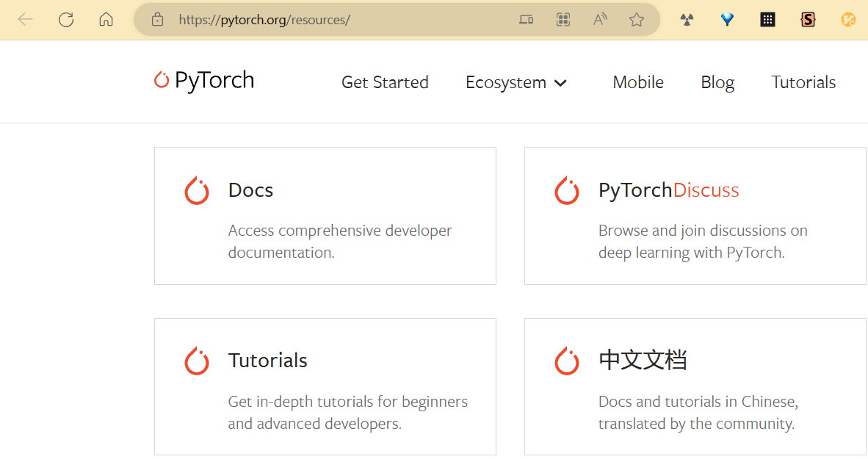
Task: Go to browser home page icon
Action: point(106,20)
